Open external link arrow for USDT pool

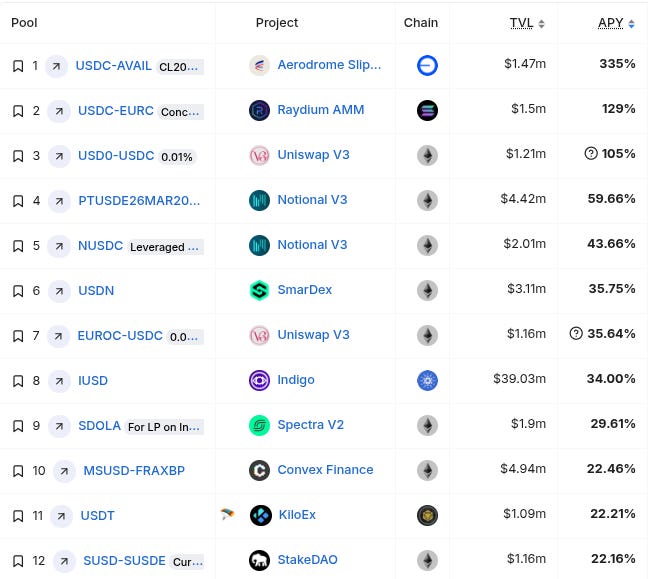point(61,516)
